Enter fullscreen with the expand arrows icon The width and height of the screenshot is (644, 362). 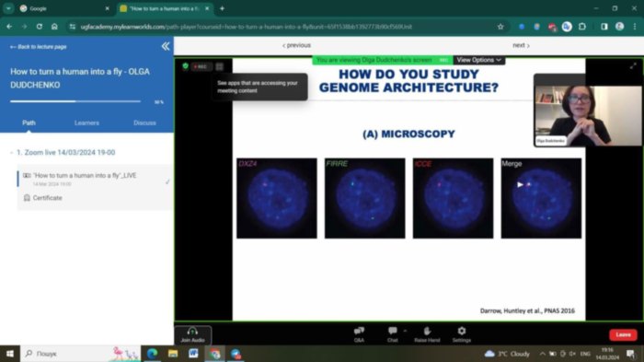click(x=633, y=65)
